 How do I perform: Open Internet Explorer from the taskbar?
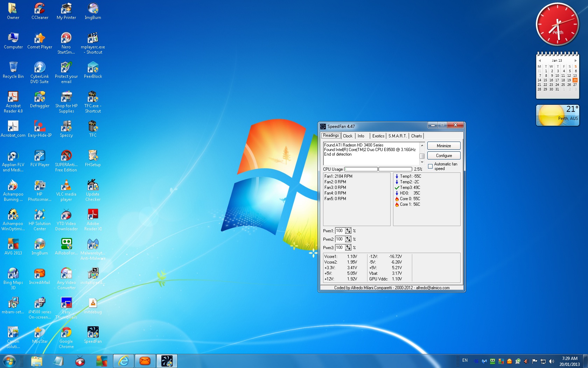click(x=124, y=361)
